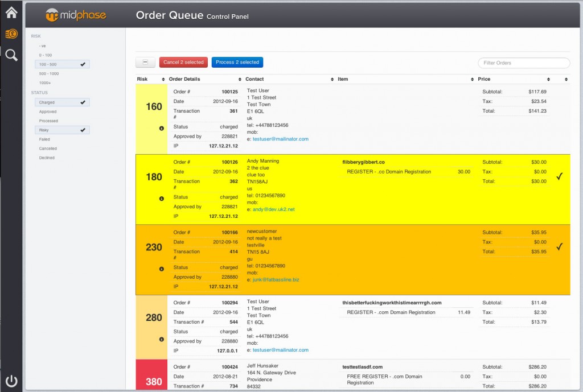This screenshot has width=583, height=392.
Task: Click info icon under risk 160
Action: (161, 128)
